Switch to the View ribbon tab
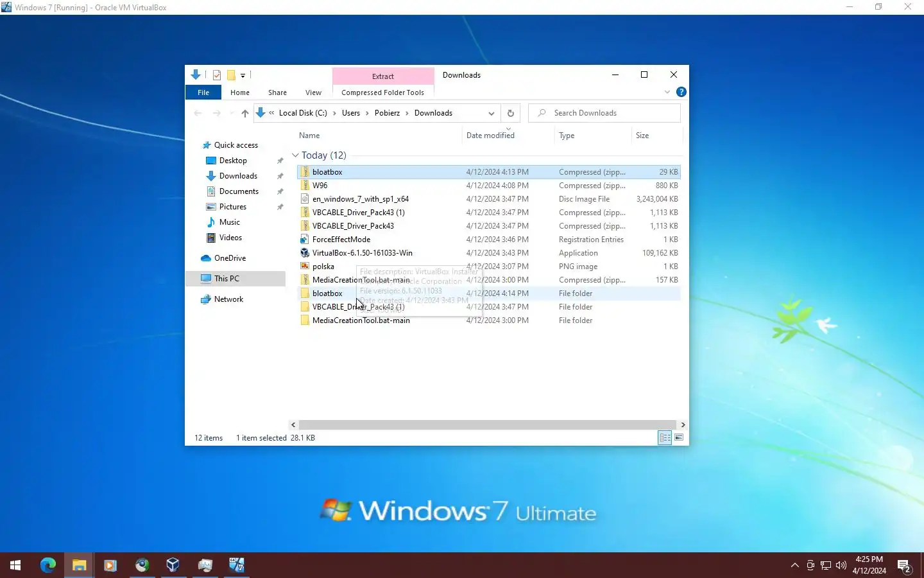 [313, 92]
